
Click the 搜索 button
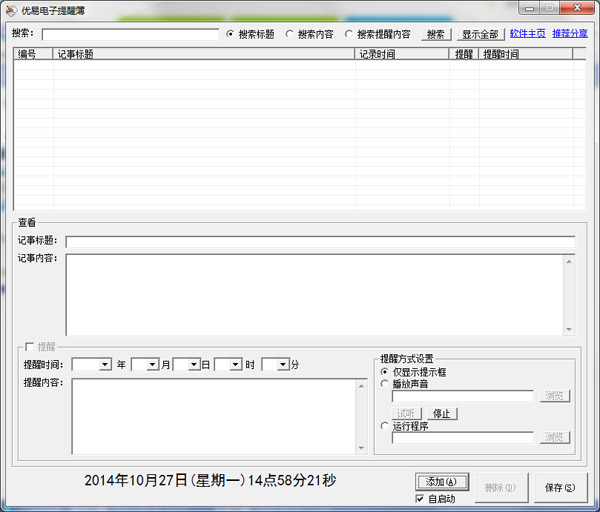436,34
